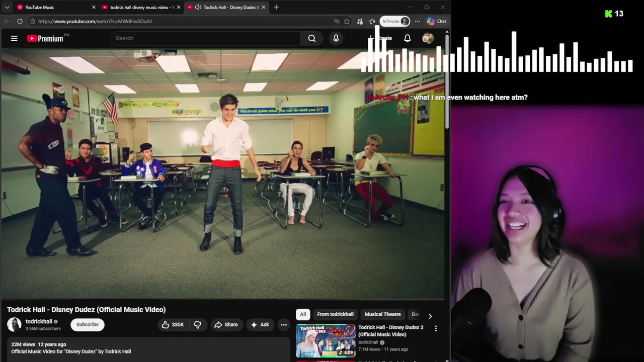This screenshot has height=362, width=644.
Task: Close the todrick hall disney music video tab
Action: [x=178, y=7]
